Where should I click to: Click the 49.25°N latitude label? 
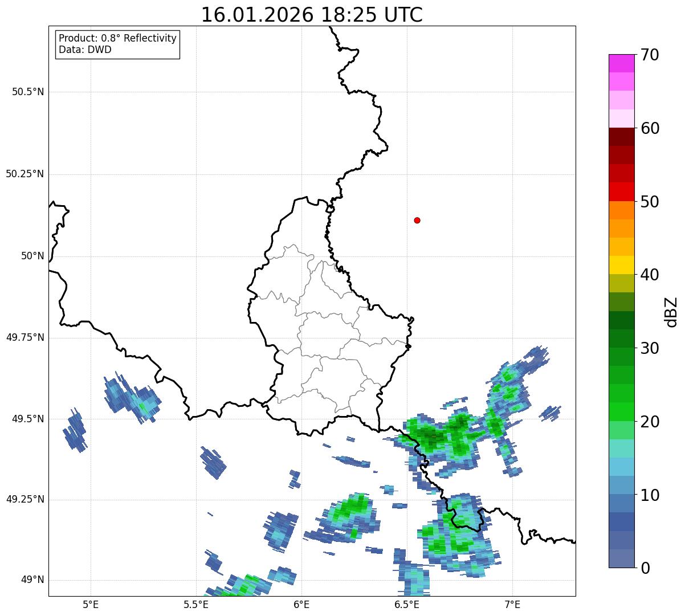(25, 499)
